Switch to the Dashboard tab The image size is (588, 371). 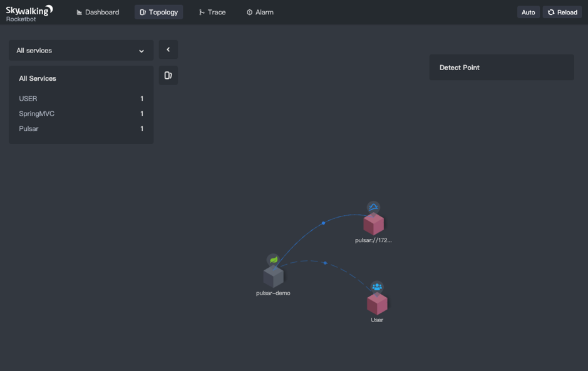coord(98,11)
